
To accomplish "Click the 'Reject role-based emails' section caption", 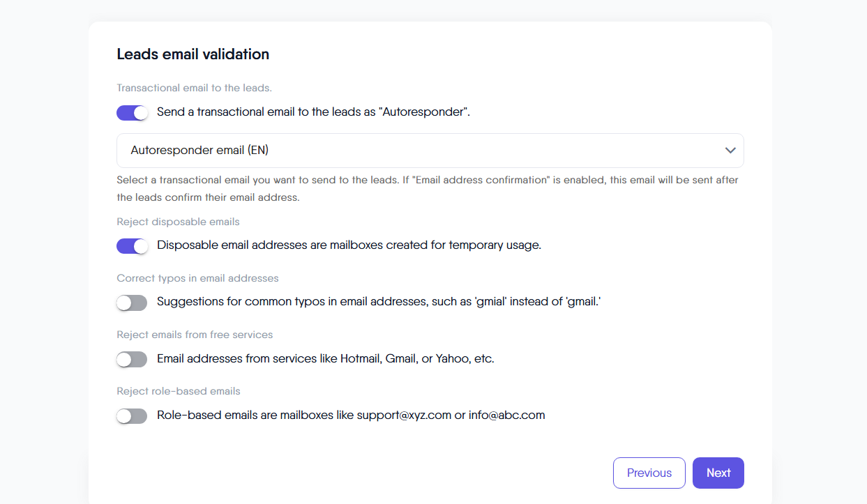I will tap(179, 391).
